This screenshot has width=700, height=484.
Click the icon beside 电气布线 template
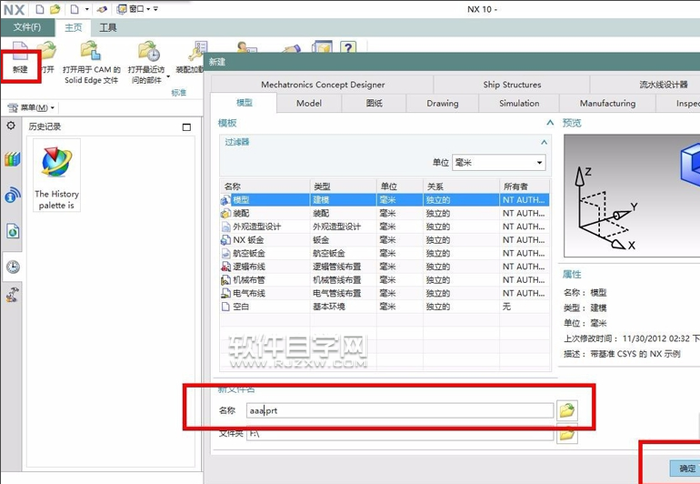pyautogui.click(x=226, y=293)
